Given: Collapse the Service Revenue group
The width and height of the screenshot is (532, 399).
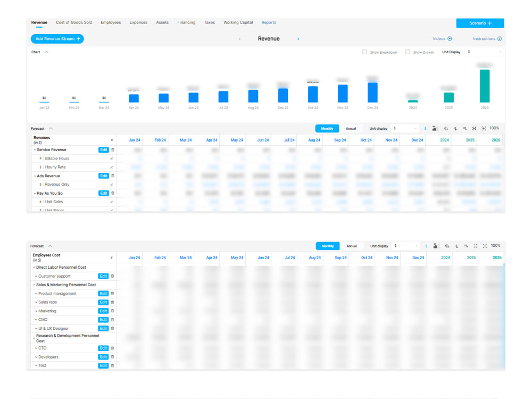Looking at the screenshot, I should point(35,149).
